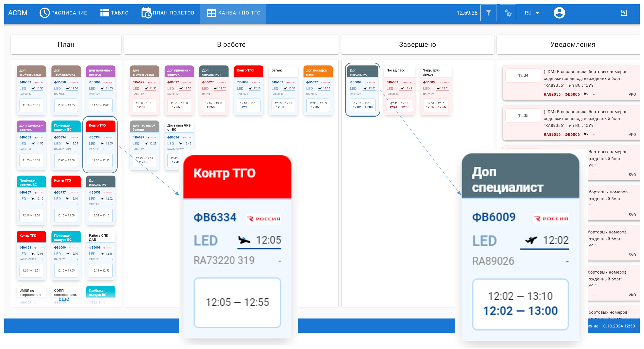The image size is (644, 349).
Task: Click Россия airline logo in the enlarged ФВ6334 card
Action: coord(263,218)
